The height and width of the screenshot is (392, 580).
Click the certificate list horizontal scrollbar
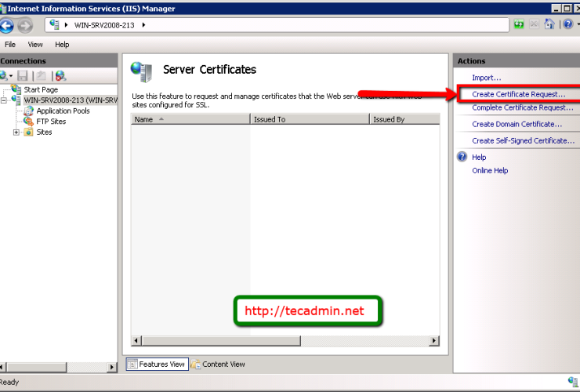click(x=282, y=341)
